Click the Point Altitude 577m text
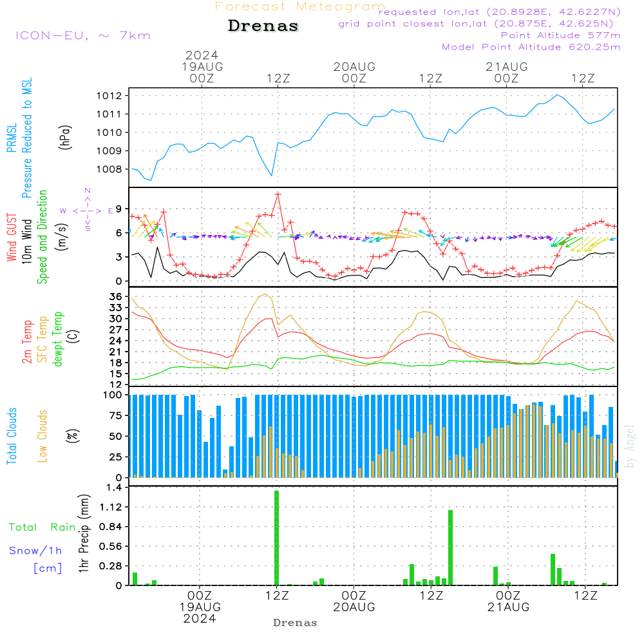This screenshot has width=644, height=644. [560, 35]
